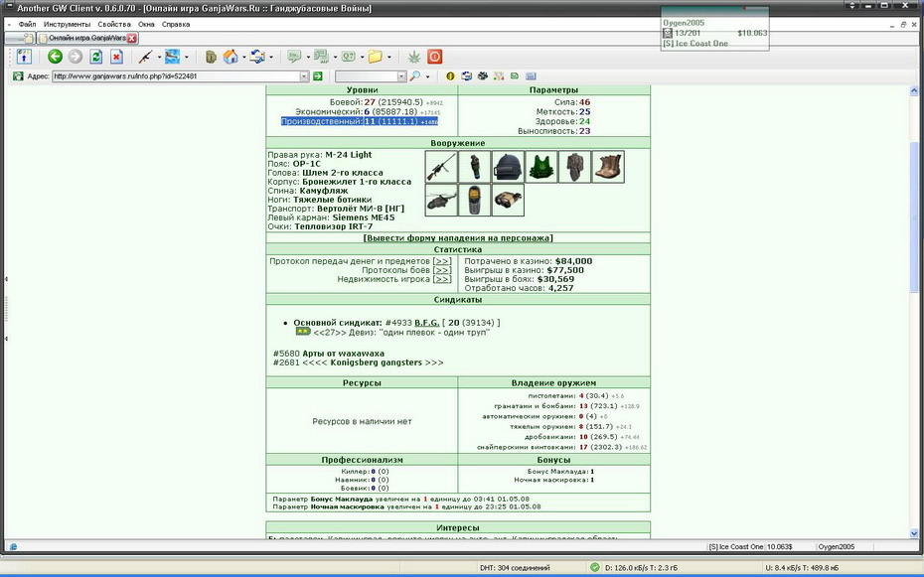Open the search field dropdown
This screenshot has height=577, width=924.
pyautogui.click(x=401, y=75)
